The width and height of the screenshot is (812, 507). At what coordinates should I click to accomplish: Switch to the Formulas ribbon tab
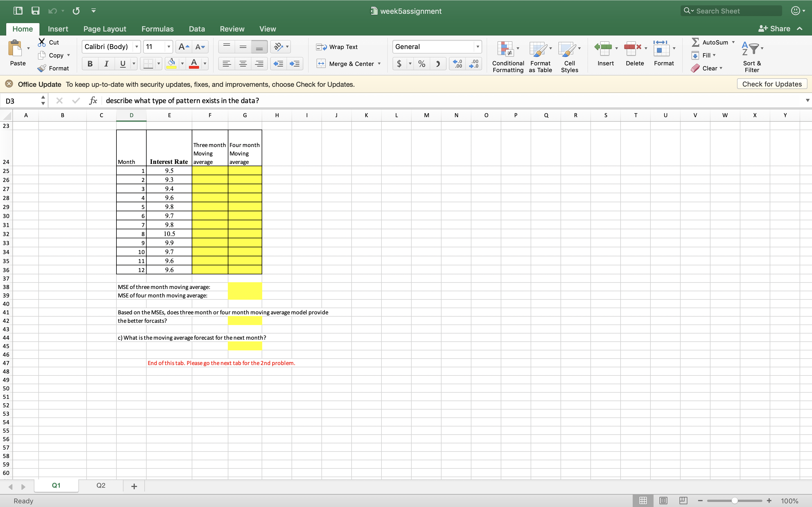pyautogui.click(x=157, y=29)
